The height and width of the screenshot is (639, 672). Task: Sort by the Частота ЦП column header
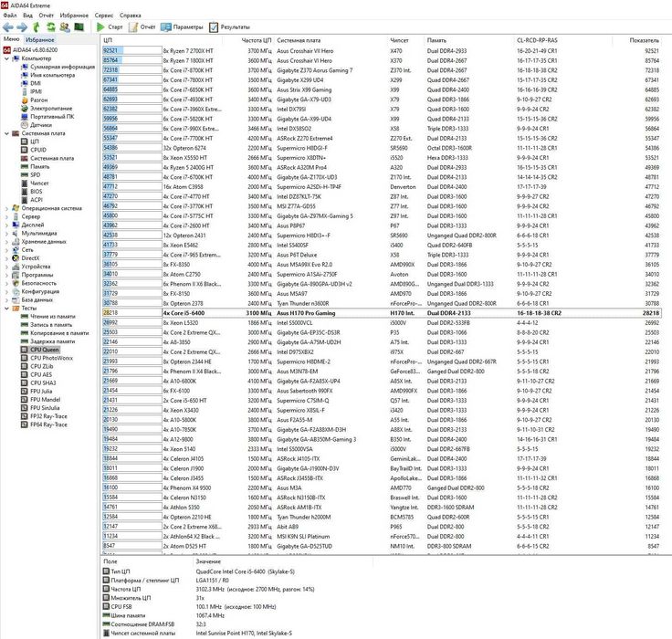[x=256, y=40]
